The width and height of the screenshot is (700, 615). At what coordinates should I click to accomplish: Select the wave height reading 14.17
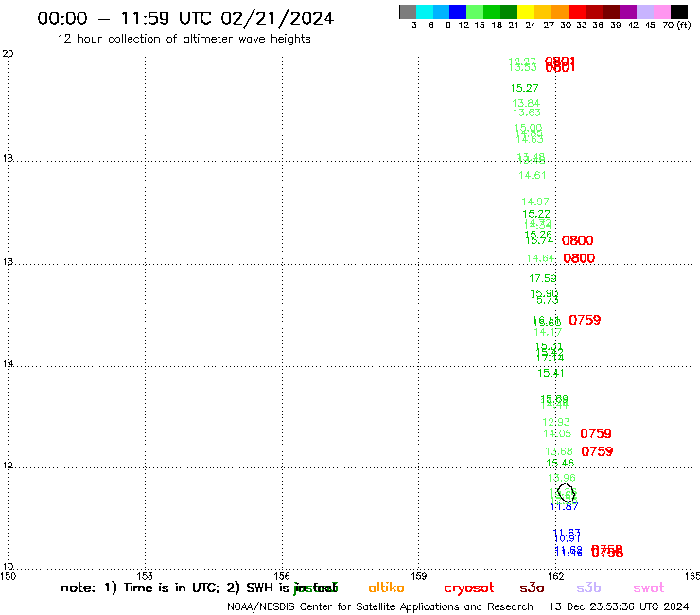click(x=548, y=332)
